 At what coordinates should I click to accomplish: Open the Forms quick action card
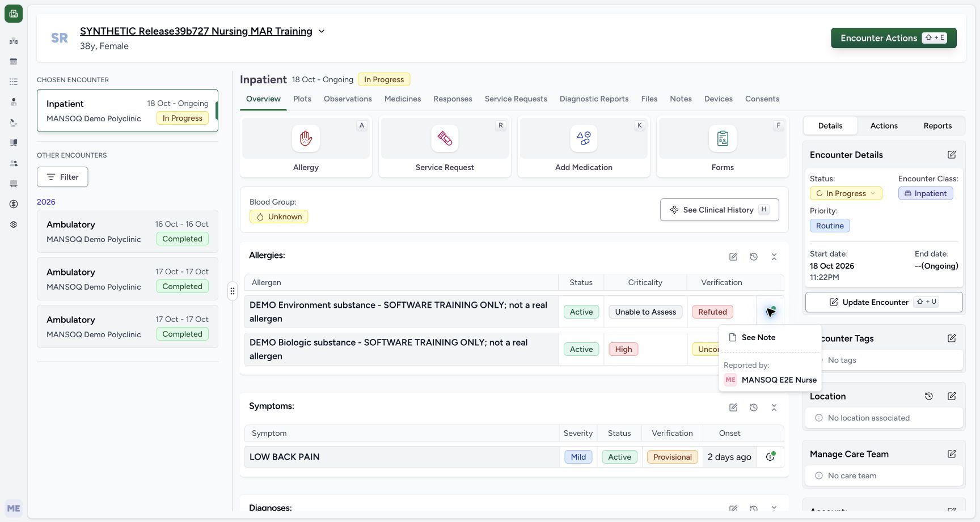click(x=723, y=147)
